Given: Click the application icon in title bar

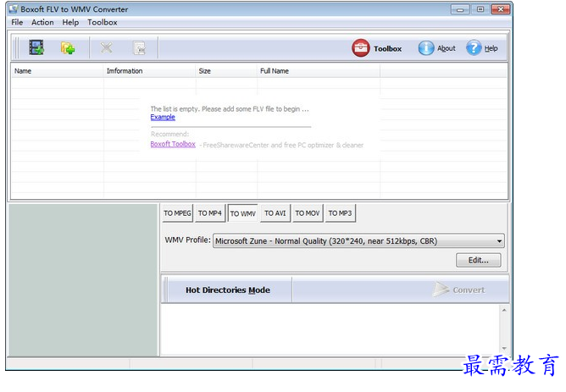Looking at the screenshot, I should pyautogui.click(x=13, y=8).
